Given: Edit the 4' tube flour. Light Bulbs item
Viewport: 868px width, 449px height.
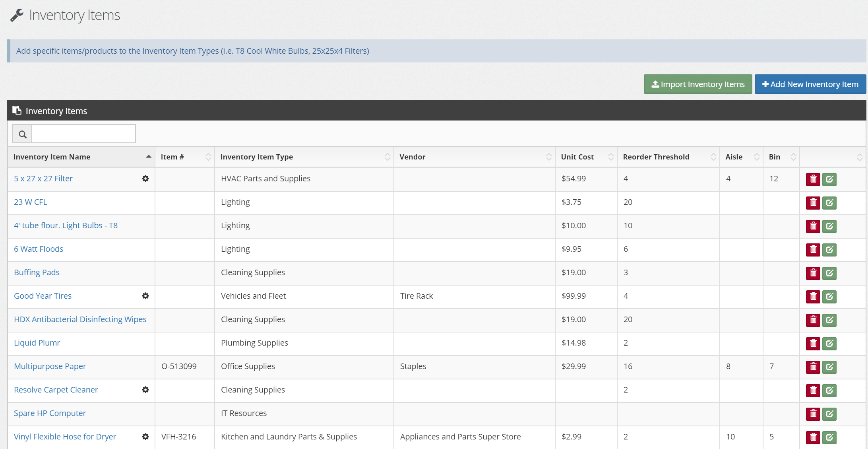Looking at the screenshot, I should pos(829,226).
